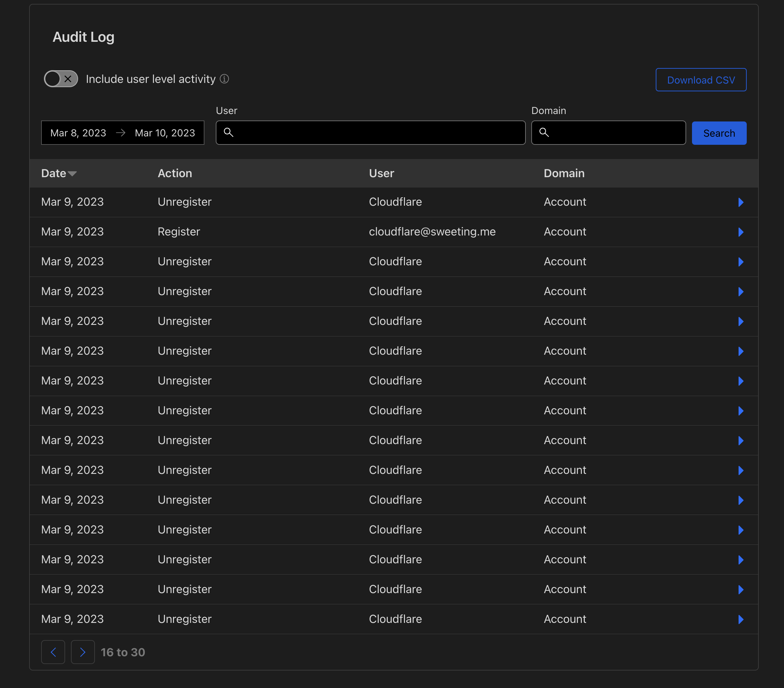This screenshot has height=688, width=784.
Task: Toggle Include user level activity switch
Action: (61, 79)
